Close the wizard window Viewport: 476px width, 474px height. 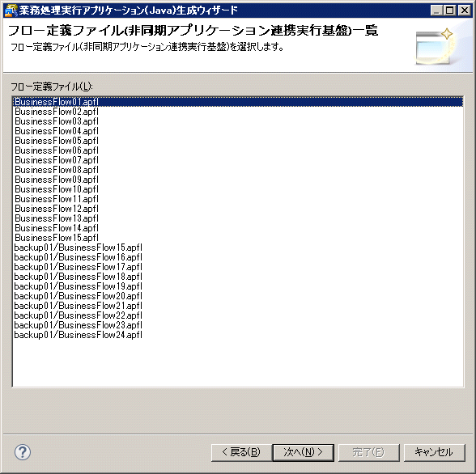465,11
